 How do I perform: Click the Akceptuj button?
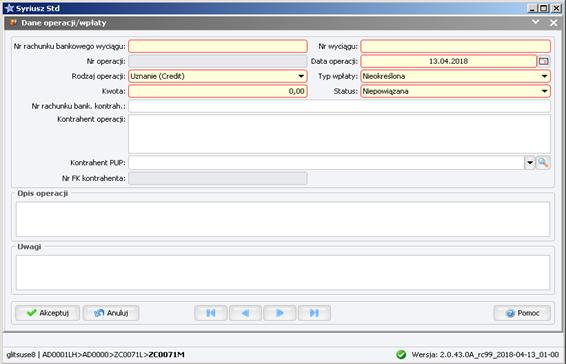pos(48,313)
